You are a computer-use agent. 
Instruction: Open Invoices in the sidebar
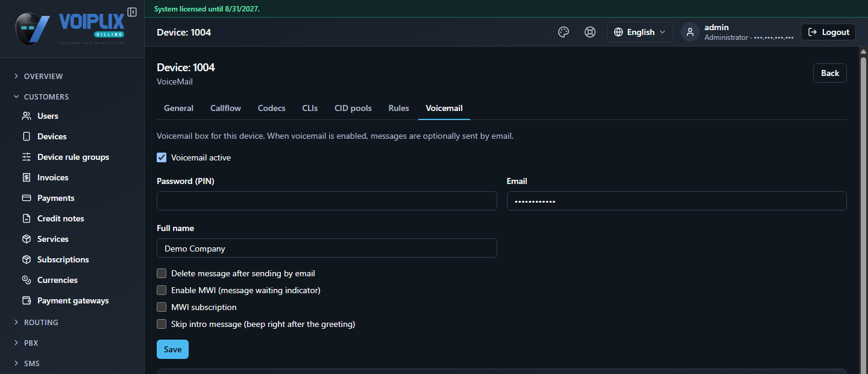pos(52,177)
